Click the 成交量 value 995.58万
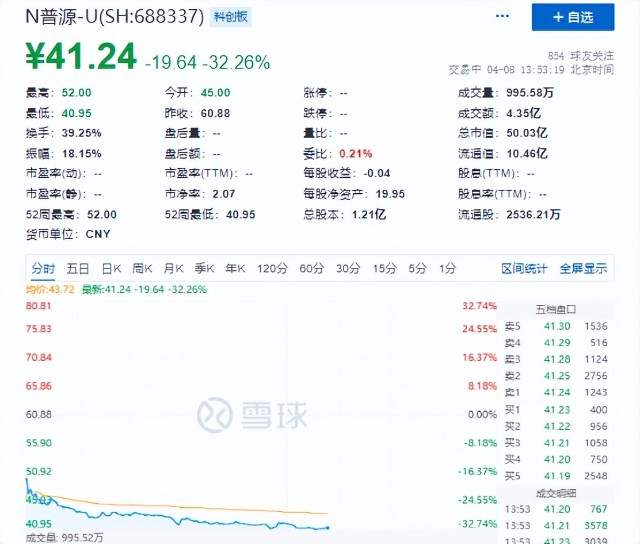The height and width of the screenshot is (544, 640). (x=530, y=93)
